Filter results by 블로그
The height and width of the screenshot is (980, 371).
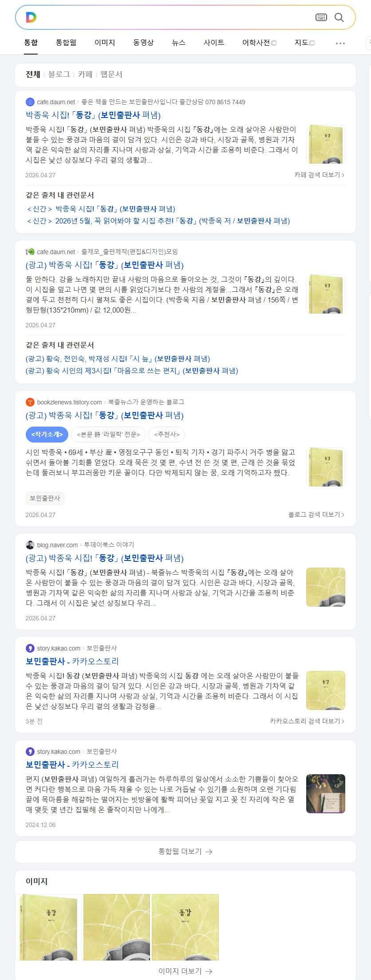pos(59,74)
